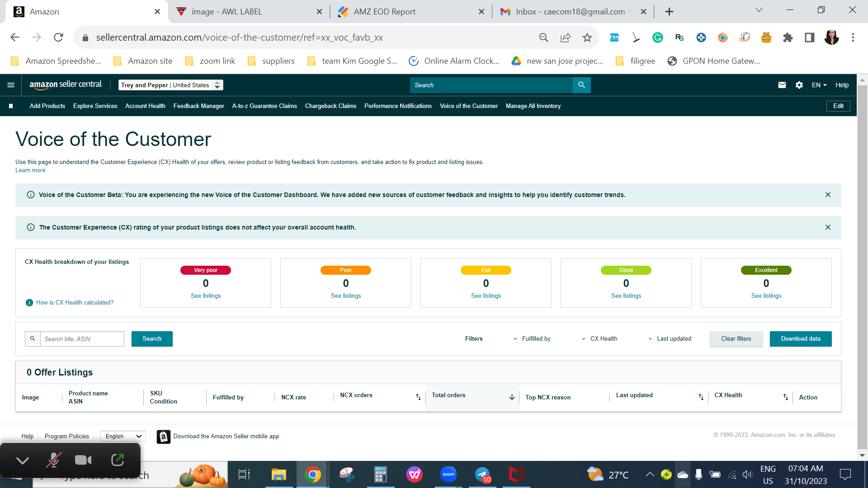Click the zoom magnifier icon in address bar
868x488 pixels.
click(x=544, y=38)
